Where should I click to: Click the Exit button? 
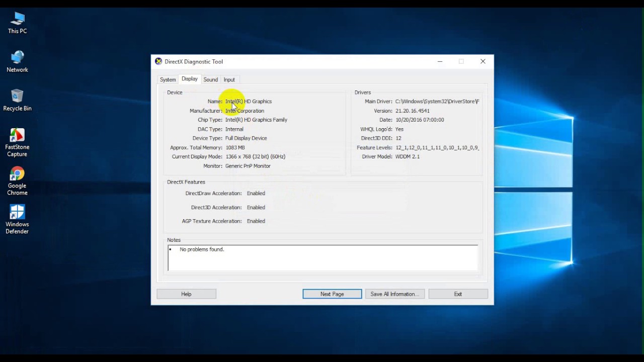458,294
